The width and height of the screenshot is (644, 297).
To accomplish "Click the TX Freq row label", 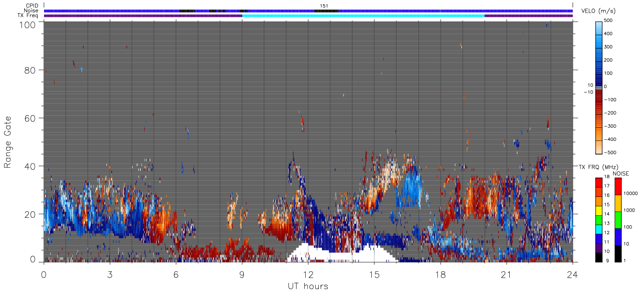I will point(28,16).
